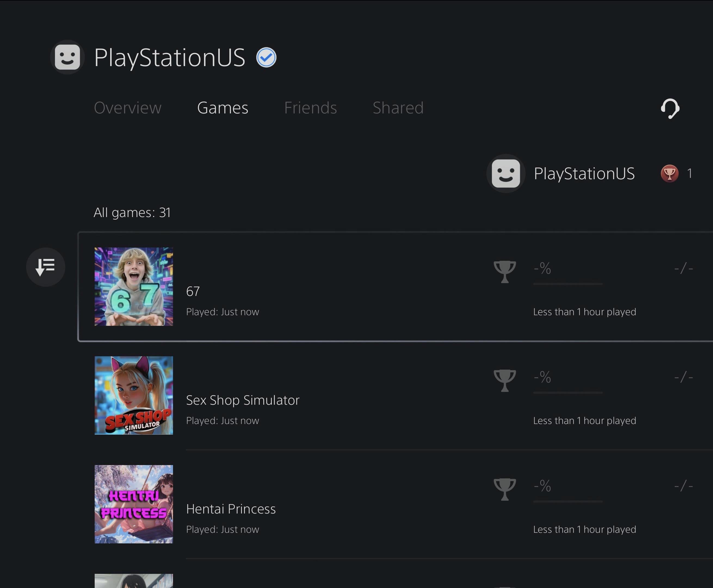Viewport: 713px width, 588px height.
Task: Click the verified checkmark badge
Action: click(x=266, y=58)
